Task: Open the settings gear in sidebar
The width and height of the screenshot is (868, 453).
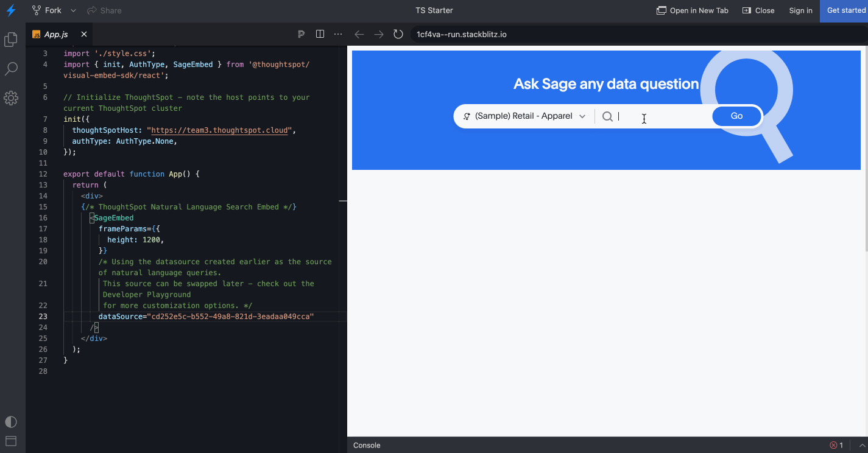Action: click(11, 97)
